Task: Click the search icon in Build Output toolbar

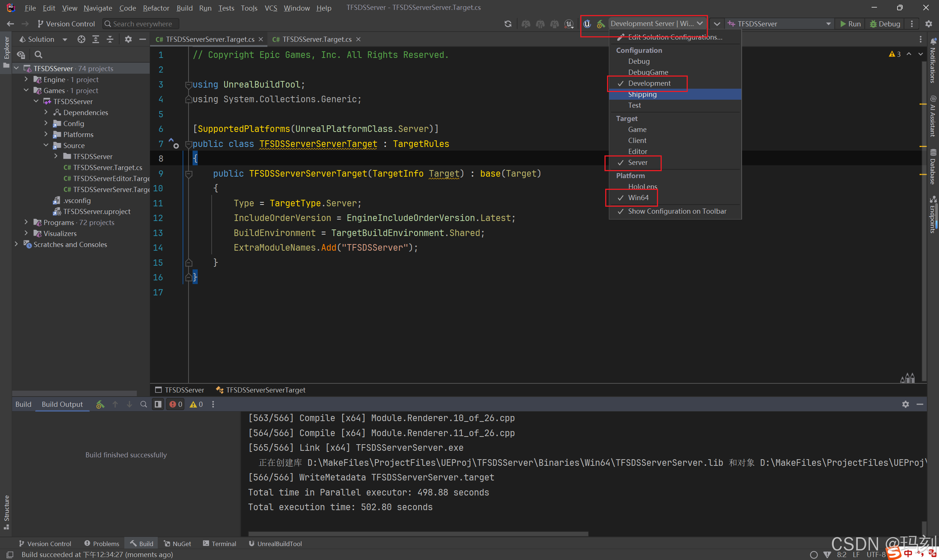Action: (x=143, y=404)
